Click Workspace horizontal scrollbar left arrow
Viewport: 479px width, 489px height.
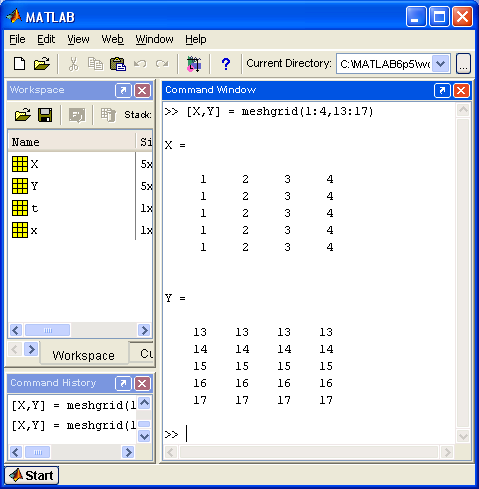click(16, 330)
